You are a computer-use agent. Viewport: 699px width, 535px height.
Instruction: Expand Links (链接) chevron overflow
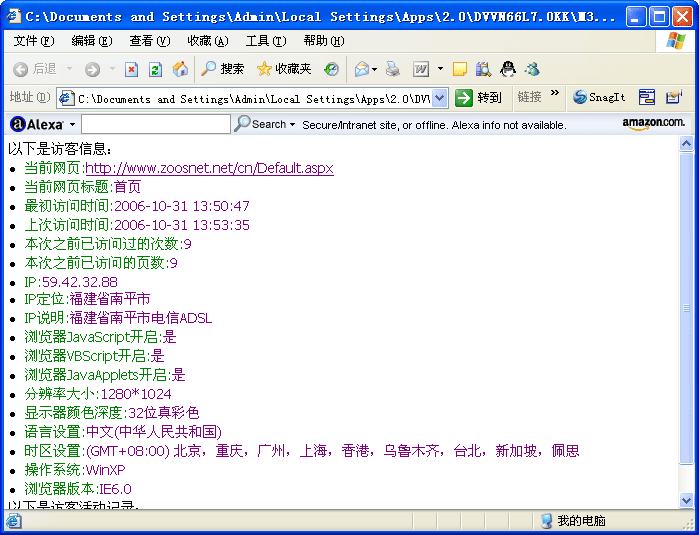[555, 93]
